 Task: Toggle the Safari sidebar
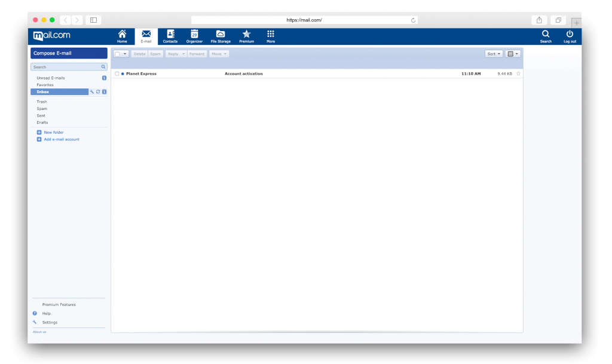click(94, 20)
